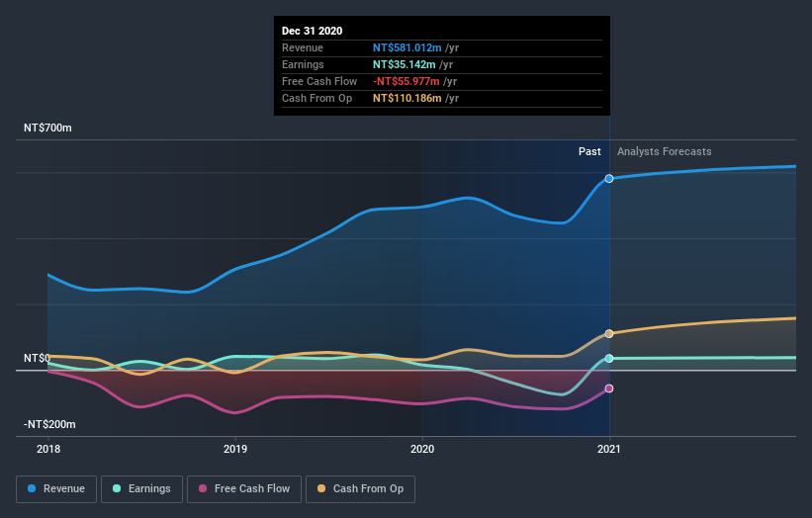Click the 'Revenue' tooltip row label
Image resolution: width=812 pixels, height=518 pixels.
pyautogui.click(x=303, y=47)
